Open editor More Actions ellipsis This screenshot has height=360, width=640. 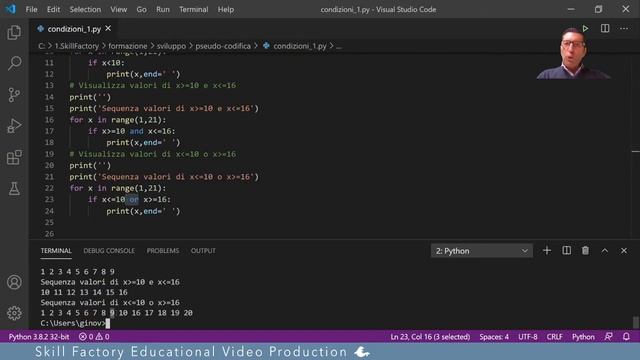624,29
